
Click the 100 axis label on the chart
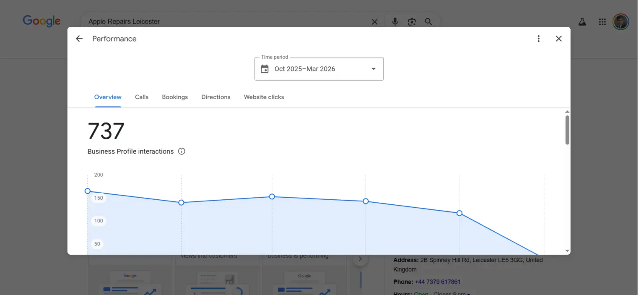click(x=99, y=221)
